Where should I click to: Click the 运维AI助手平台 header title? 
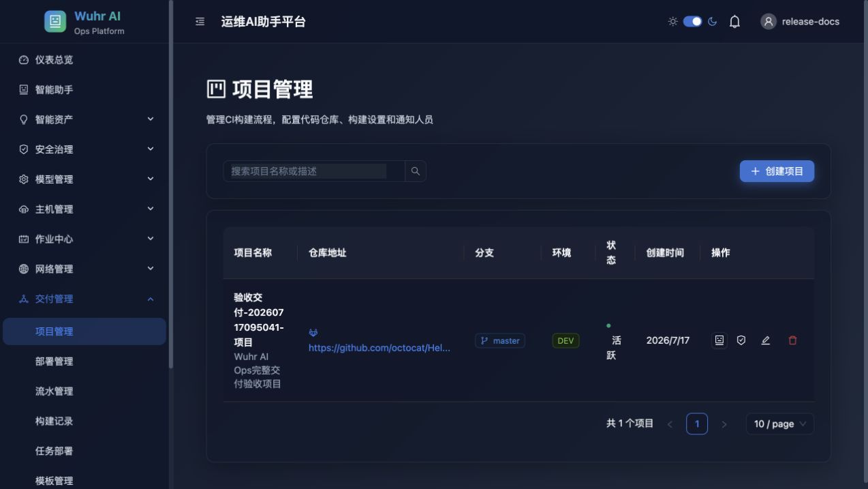264,22
